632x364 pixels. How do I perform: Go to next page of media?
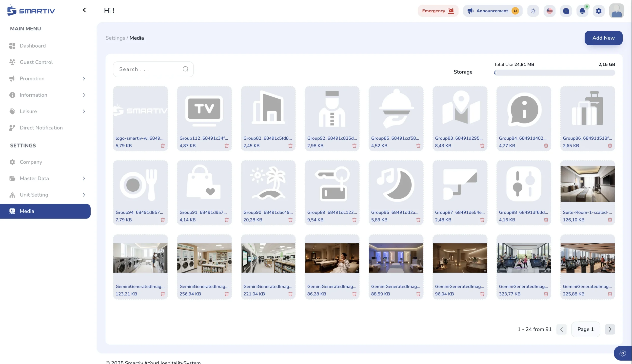tap(610, 329)
